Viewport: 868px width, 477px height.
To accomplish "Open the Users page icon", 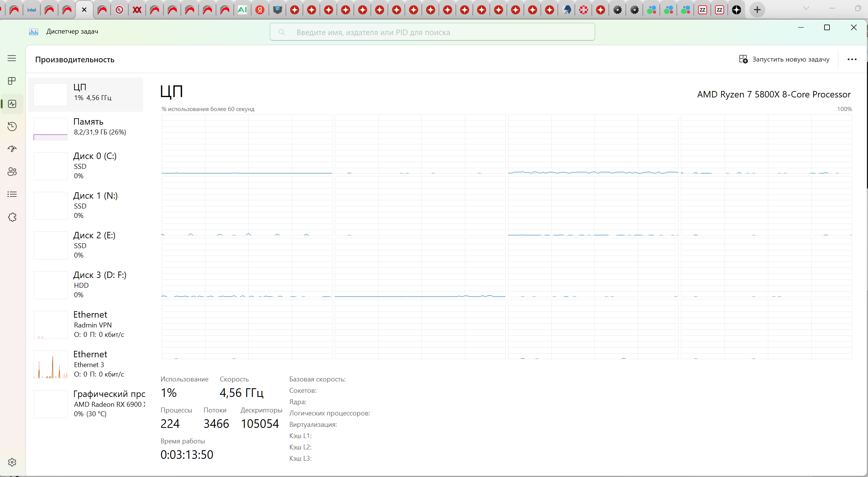I will click(x=12, y=171).
